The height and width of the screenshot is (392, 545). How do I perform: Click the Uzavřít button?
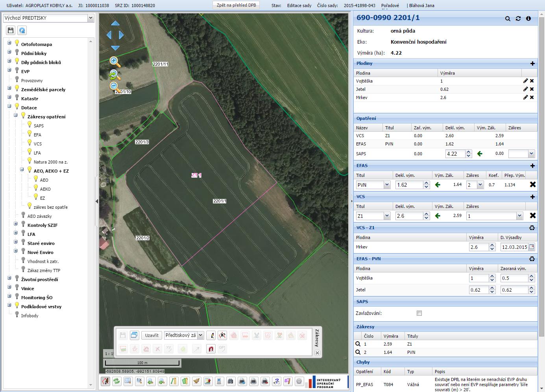pos(152,335)
